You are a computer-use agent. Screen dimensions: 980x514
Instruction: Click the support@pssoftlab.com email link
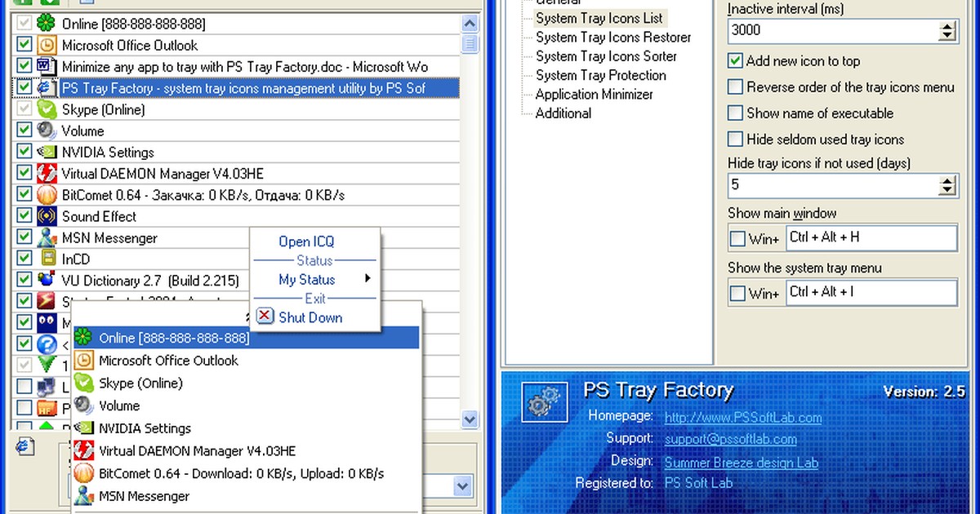(x=731, y=439)
